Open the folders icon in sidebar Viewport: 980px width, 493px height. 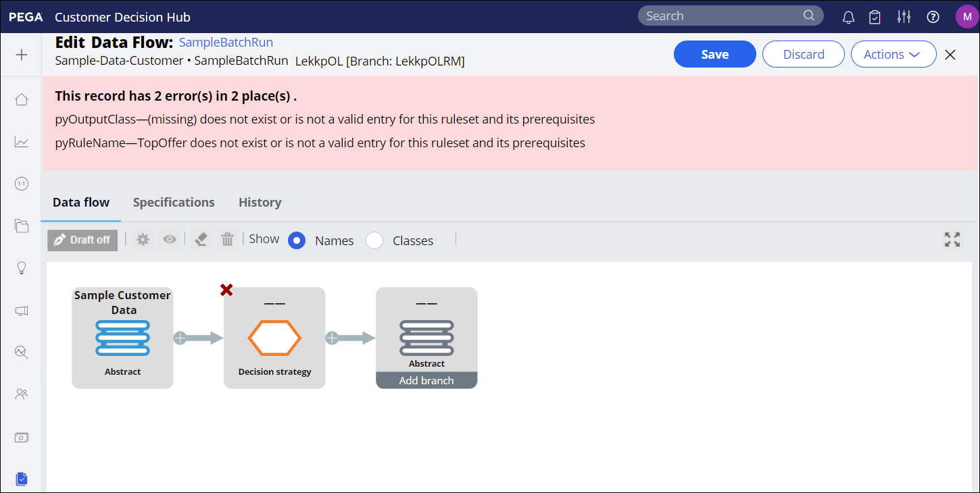click(x=22, y=226)
